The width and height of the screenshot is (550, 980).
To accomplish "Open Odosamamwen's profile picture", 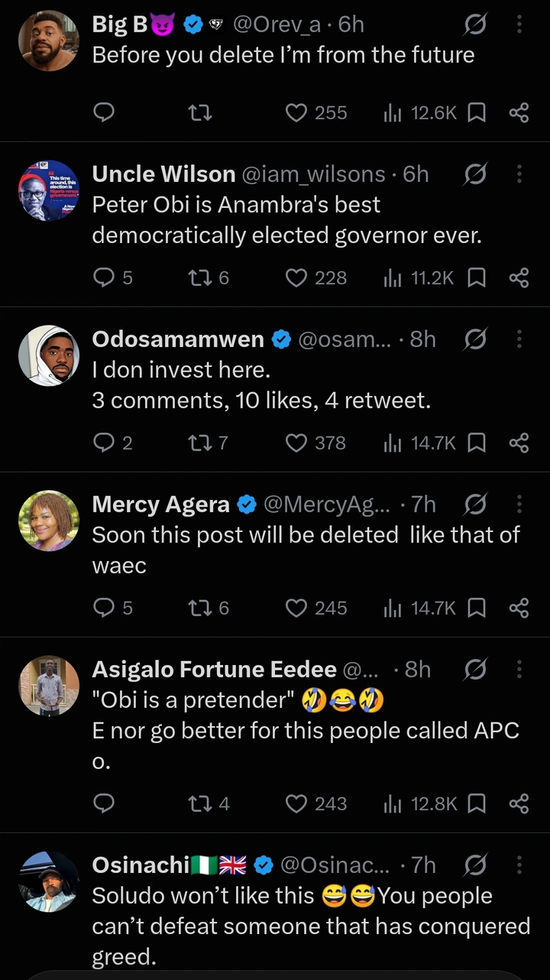I will 49,355.
